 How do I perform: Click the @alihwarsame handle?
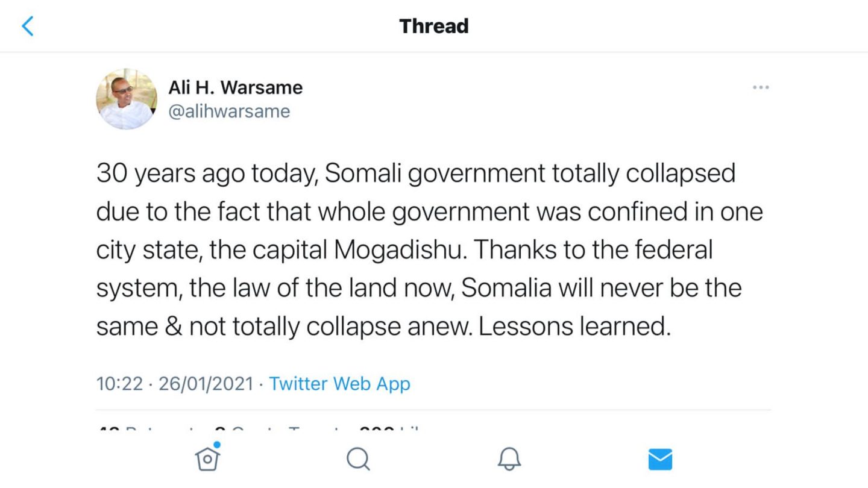point(229,111)
